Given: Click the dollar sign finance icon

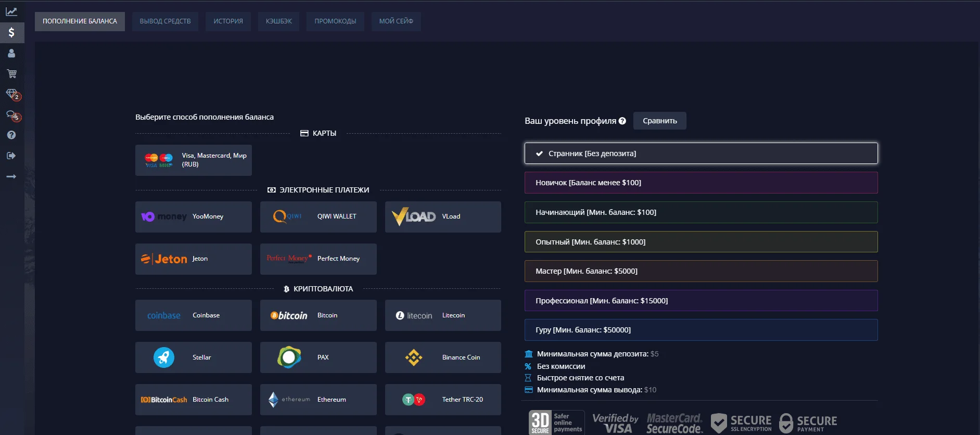Looking at the screenshot, I should click(11, 33).
